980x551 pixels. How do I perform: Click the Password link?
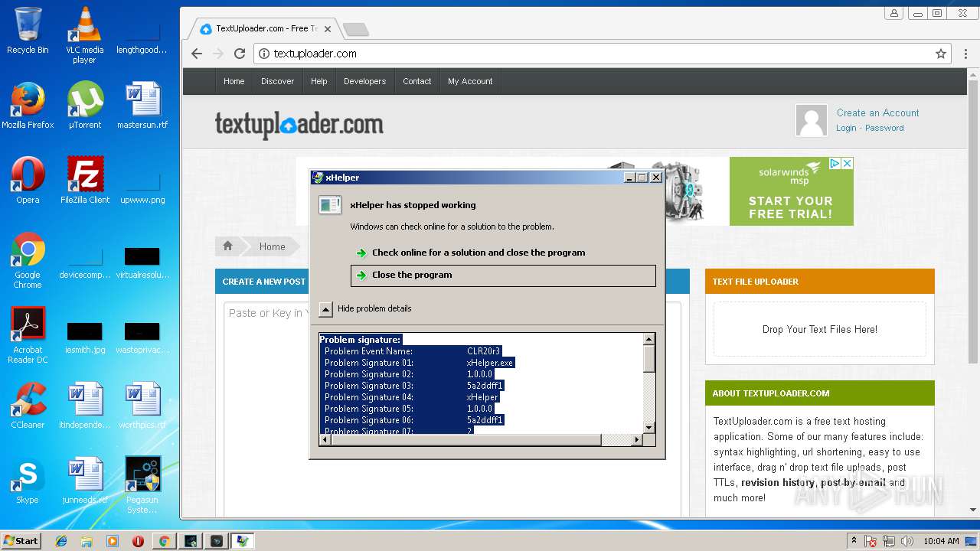(x=884, y=128)
